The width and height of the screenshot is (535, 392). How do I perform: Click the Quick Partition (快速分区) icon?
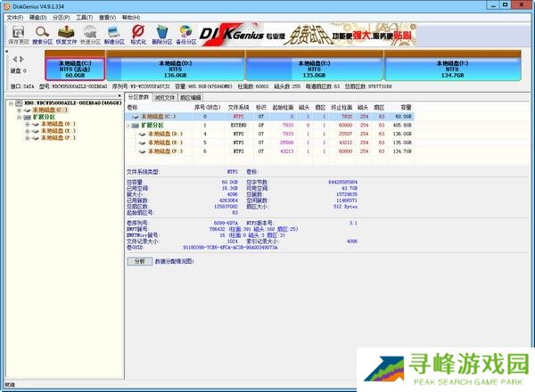[90, 33]
